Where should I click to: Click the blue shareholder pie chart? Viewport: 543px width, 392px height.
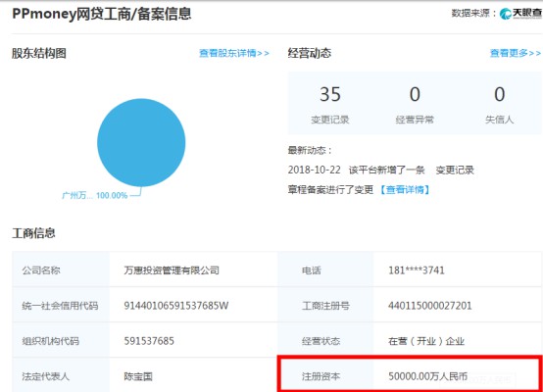141,143
